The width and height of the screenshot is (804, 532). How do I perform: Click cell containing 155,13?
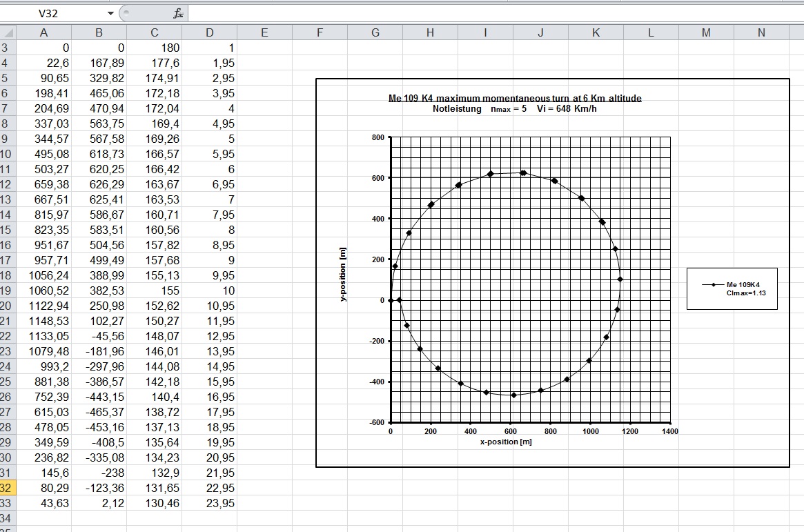[155, 275]
